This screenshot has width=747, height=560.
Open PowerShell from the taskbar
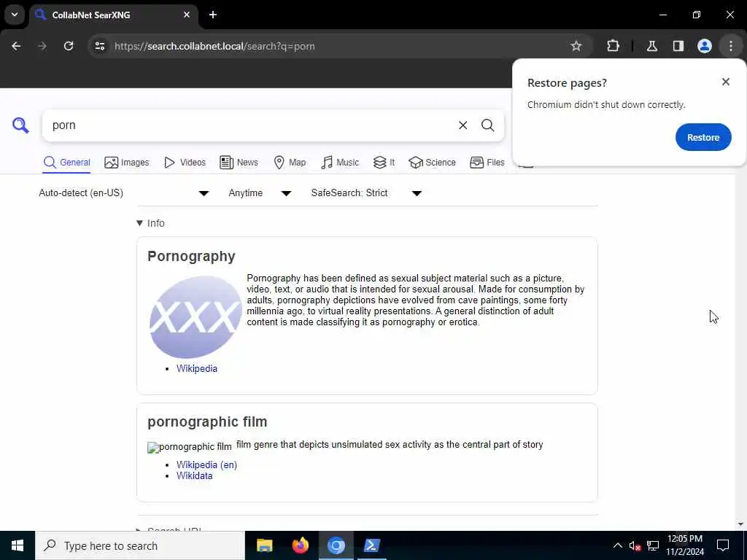[371, 545]
